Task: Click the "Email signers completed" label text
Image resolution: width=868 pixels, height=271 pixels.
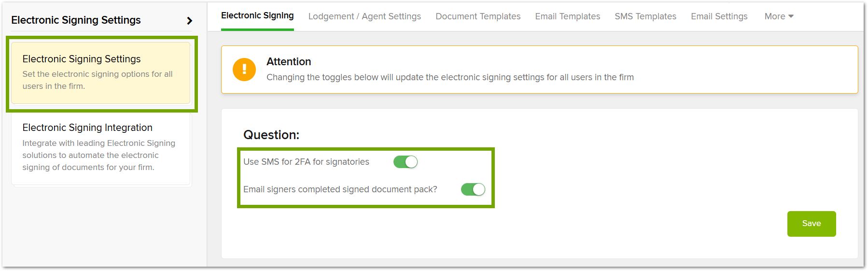Action: pos(340,189)
